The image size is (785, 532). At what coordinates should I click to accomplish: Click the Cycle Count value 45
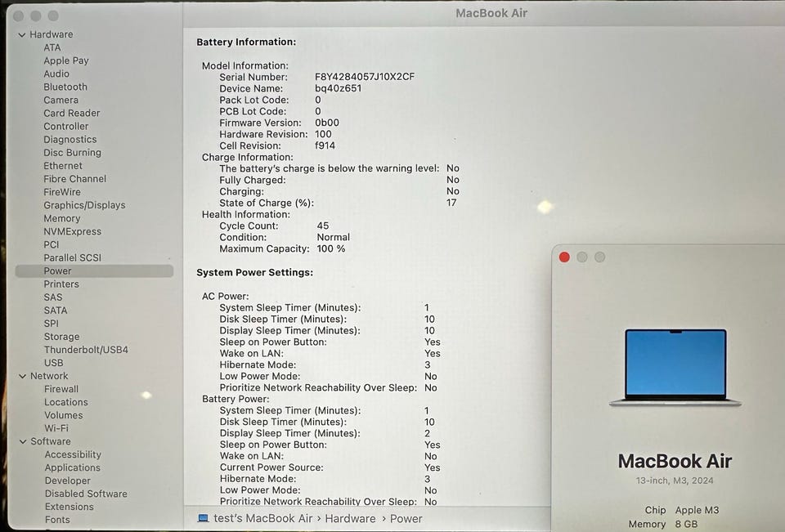(x=323, y=226)
